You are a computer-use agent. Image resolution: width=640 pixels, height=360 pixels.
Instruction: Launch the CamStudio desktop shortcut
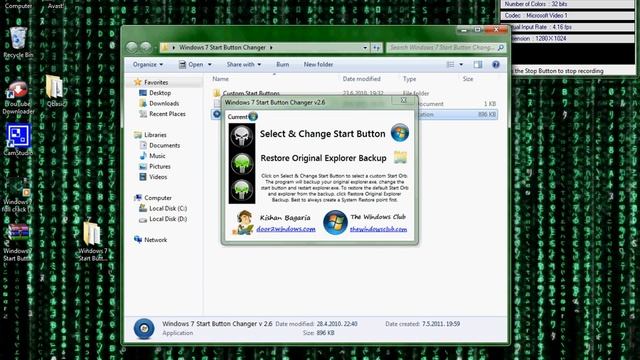pyautogui.click(x=18, y=140)
